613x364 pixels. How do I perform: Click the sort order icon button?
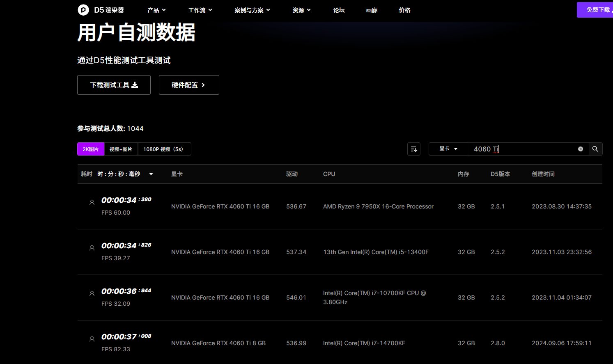413,149
